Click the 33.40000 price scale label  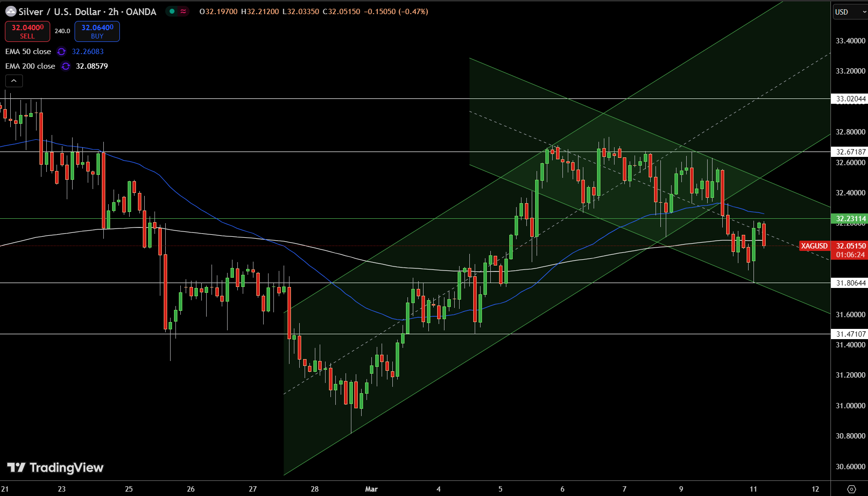coord(850,41)
